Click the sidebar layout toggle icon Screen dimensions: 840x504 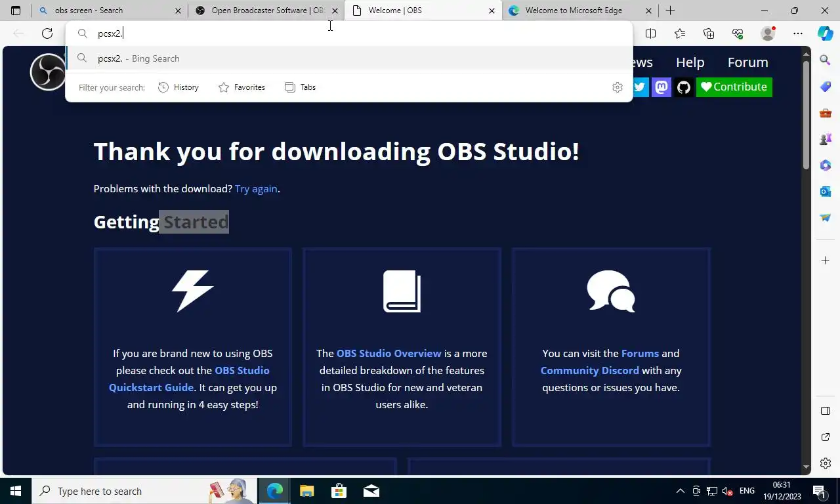pyautogui.click(x=826, y=411)
